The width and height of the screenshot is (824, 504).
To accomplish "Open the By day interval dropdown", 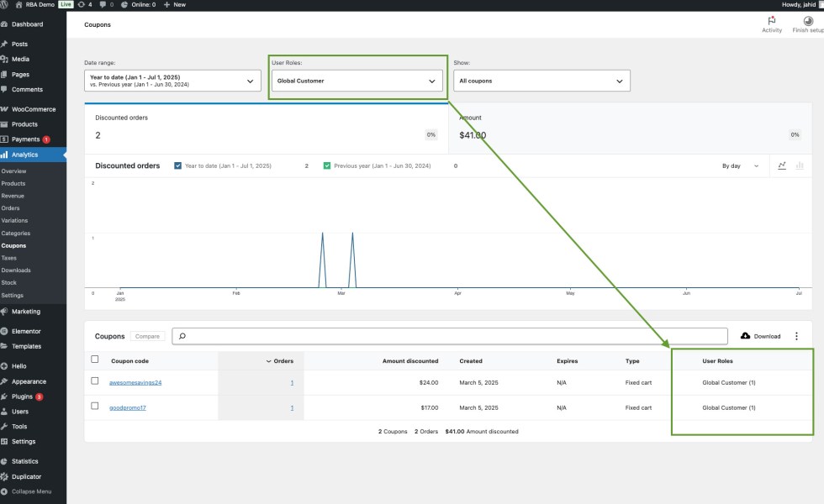I will point(739,165).
